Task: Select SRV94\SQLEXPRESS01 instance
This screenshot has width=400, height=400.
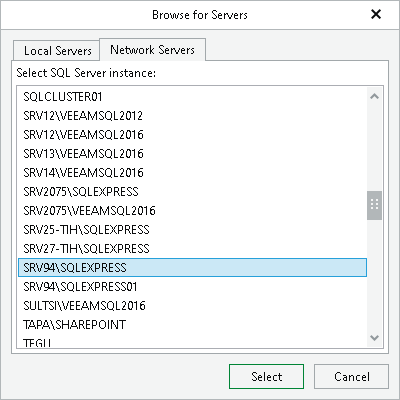Action: click(x=192, y=287)
